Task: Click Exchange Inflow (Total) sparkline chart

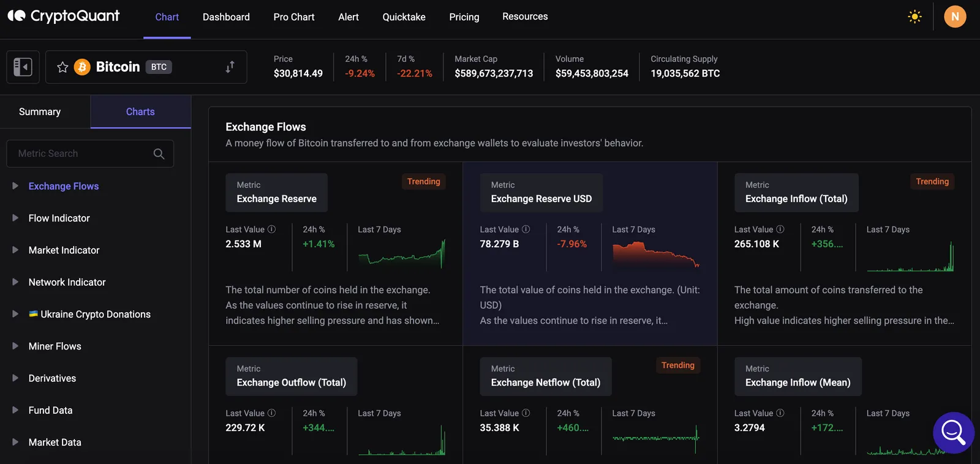Action: coord(910,256)
